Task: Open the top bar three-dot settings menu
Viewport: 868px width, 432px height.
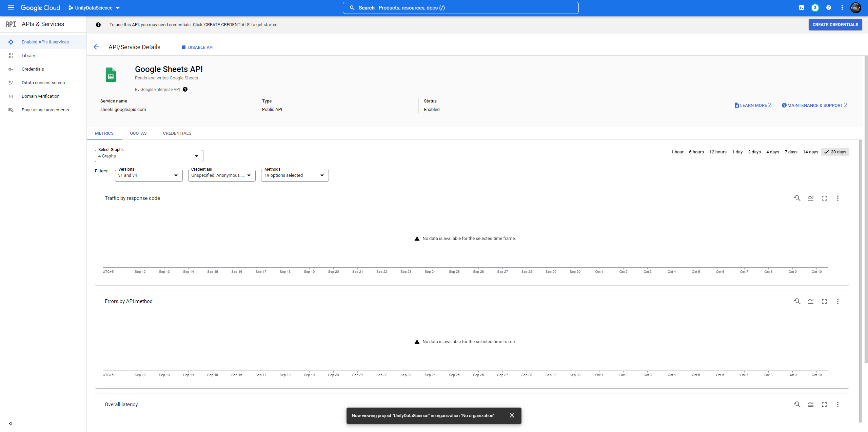Action: (842, 7)
